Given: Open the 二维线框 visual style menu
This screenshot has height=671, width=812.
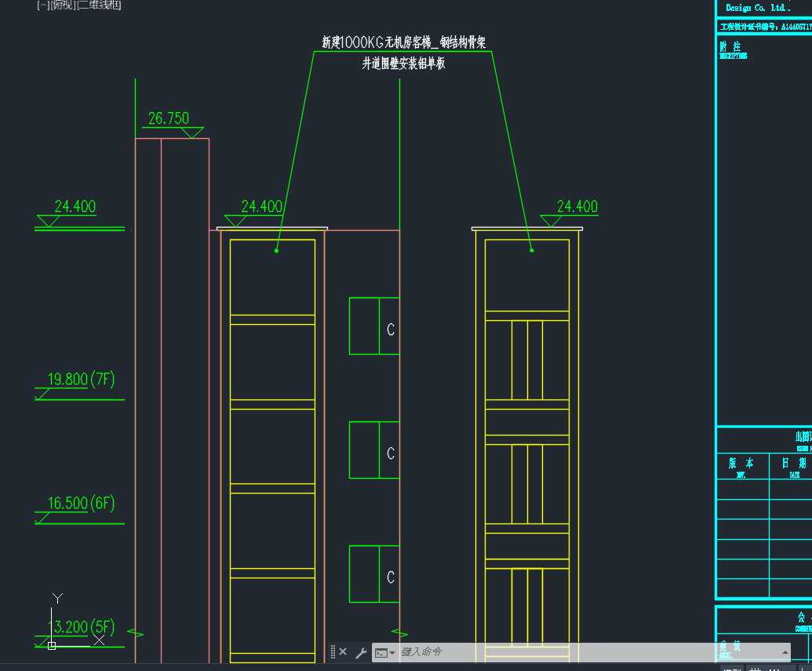Looking at the screenshot, I should pyautogui.click(x=98, y=5).
